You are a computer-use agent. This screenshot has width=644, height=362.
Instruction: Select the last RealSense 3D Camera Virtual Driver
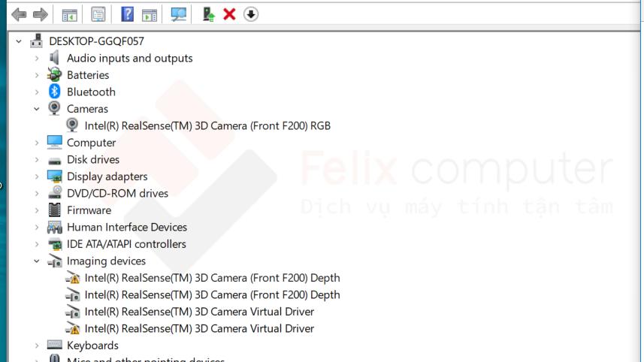199,329
